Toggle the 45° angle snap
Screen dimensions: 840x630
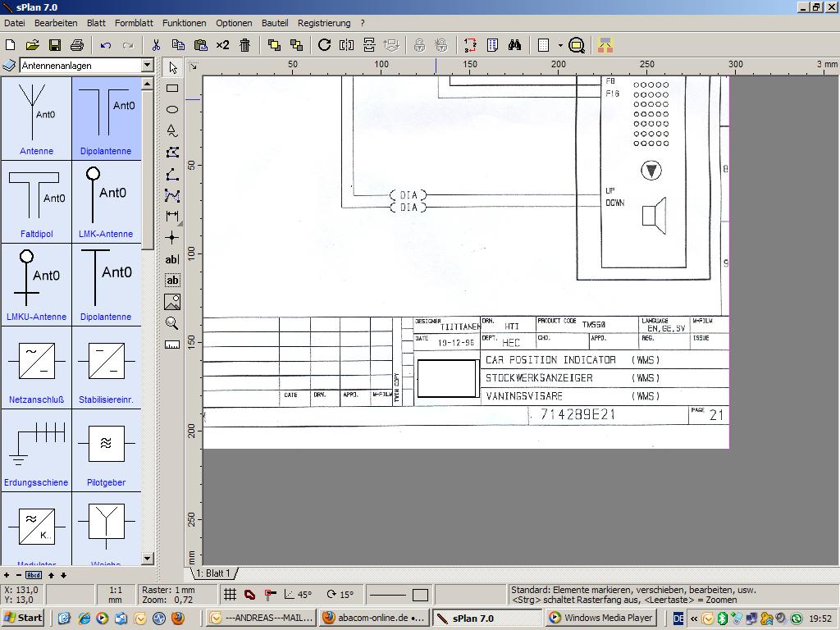coord(299,594)
